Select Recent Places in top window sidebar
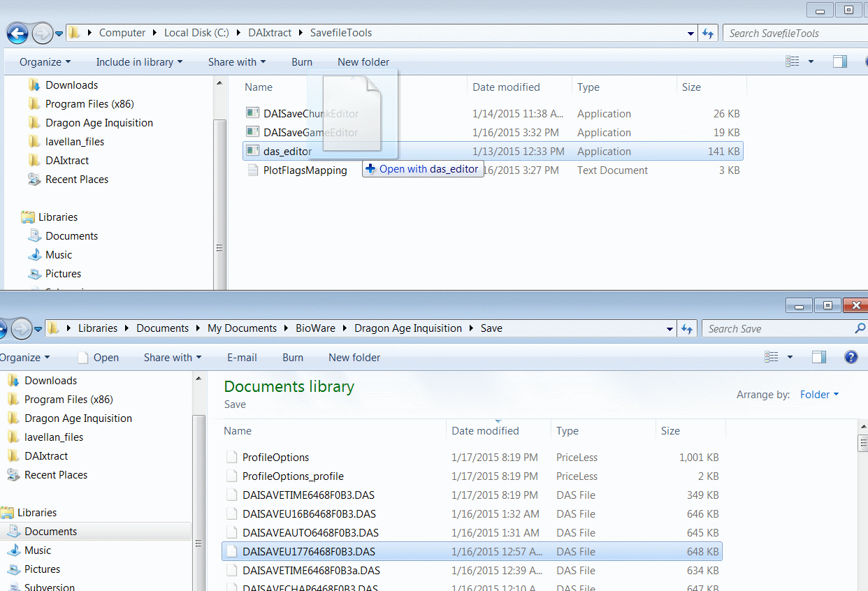The image size is (868, 591). (x=77, y=179)
